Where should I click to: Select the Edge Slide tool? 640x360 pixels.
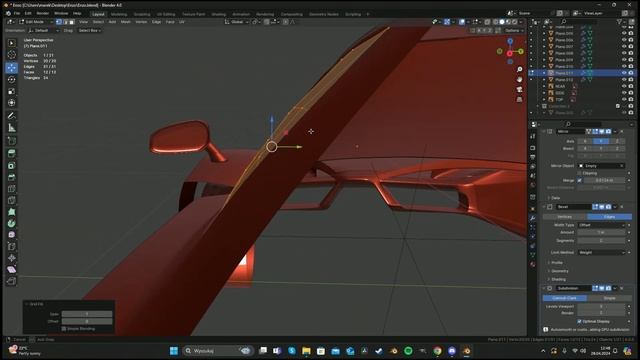12,246
